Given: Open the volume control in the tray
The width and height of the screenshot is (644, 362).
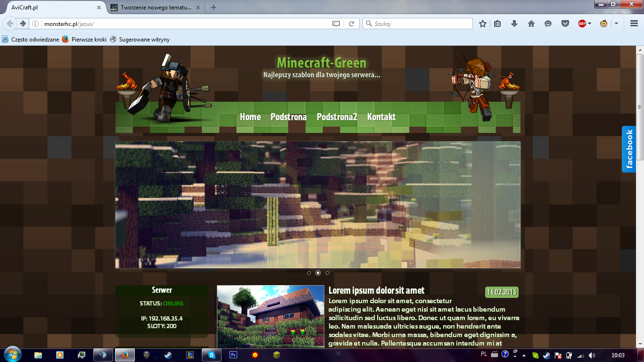Looking at the screenshot, I should tap(592, 355).
